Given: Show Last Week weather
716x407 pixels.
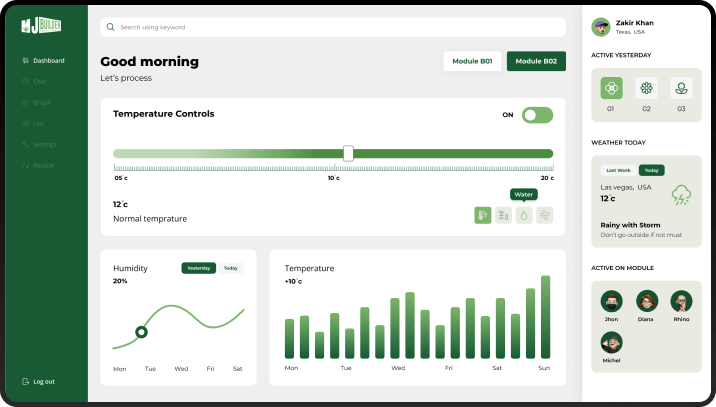Looking at the screenshot, I should tap(618, 170).
